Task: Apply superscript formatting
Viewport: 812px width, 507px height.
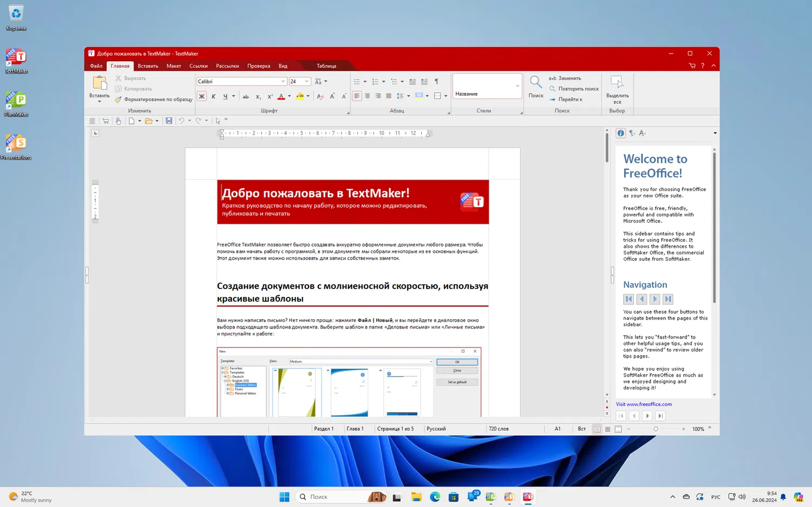Action: coord(270,97)
